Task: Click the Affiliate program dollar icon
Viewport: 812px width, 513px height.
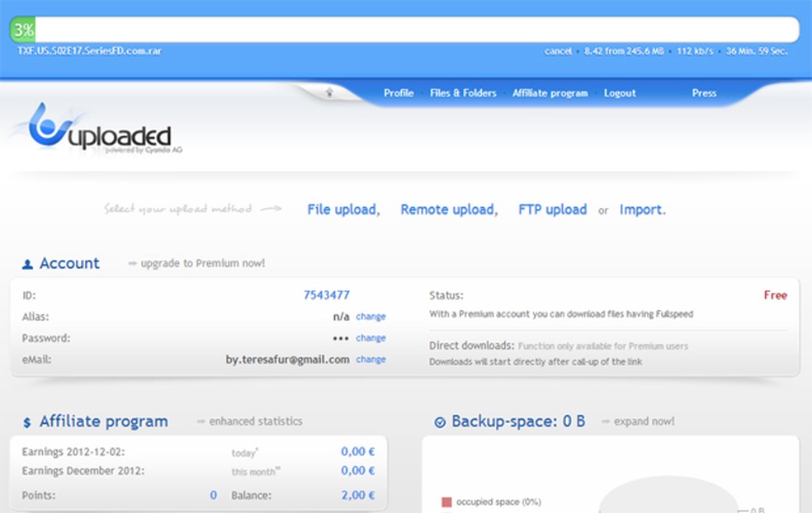Action: 27,422
